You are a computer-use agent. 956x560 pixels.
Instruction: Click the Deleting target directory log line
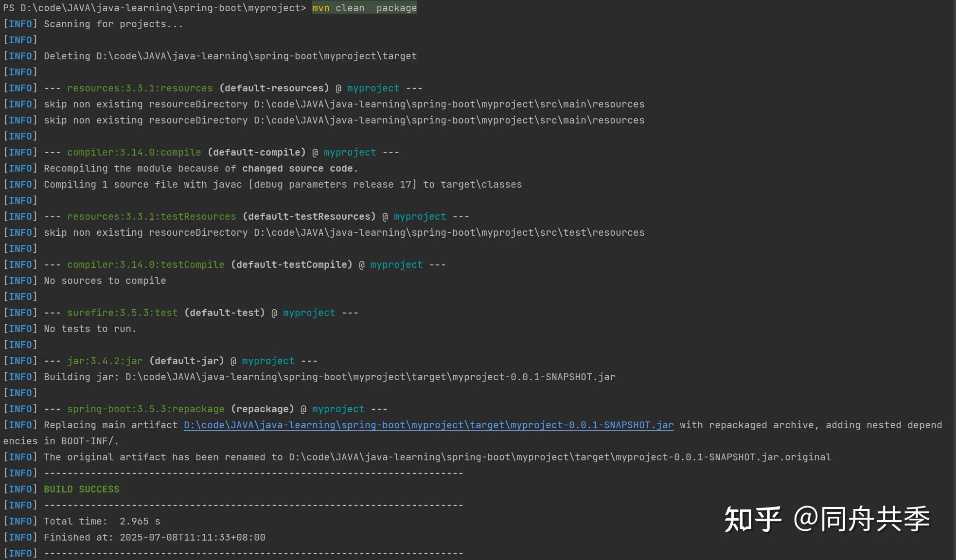coord(230,56)
